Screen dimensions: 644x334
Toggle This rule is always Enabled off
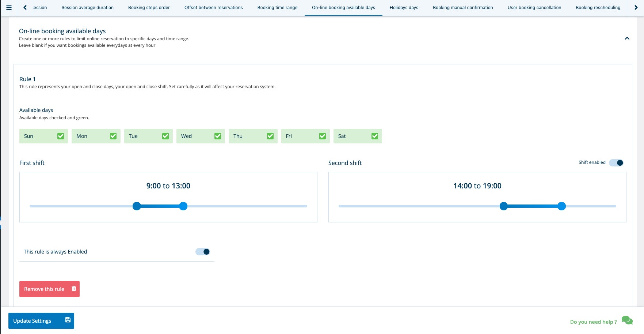(x=202, y=251)
